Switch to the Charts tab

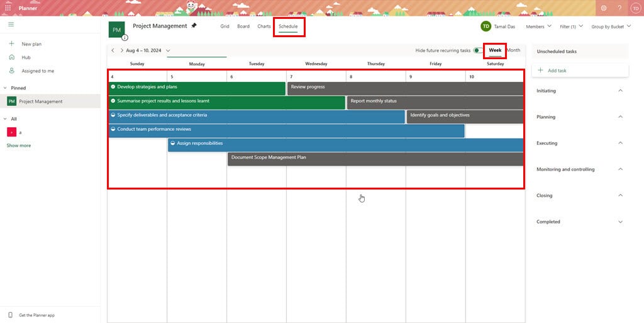264,26
